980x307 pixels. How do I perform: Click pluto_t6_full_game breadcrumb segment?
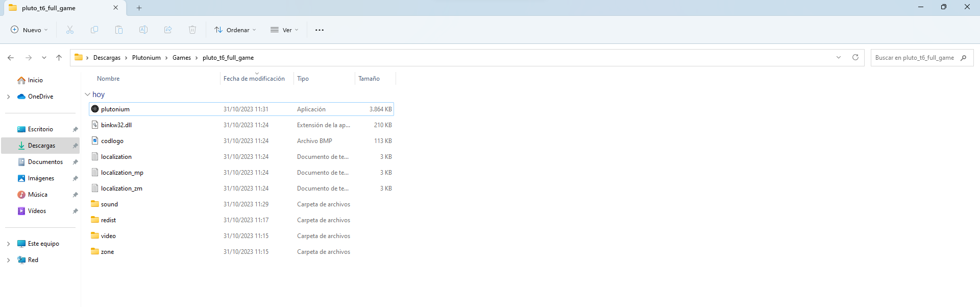(x=228, y=58)
